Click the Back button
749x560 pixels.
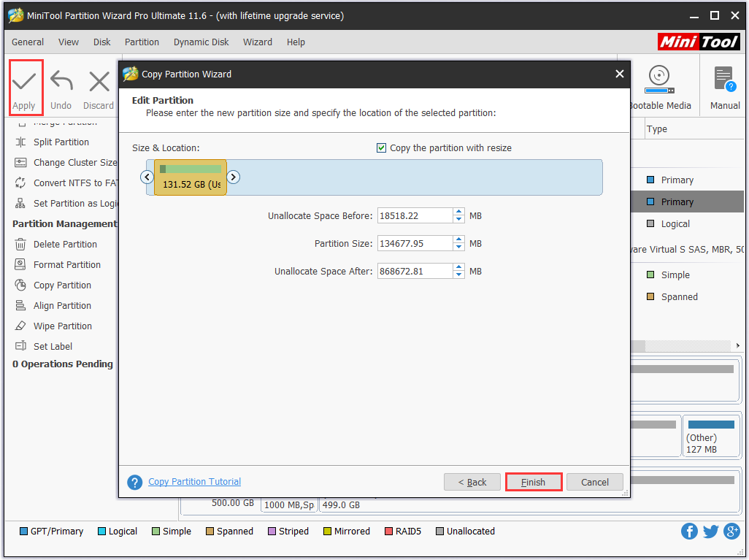(x=472, y=482)
